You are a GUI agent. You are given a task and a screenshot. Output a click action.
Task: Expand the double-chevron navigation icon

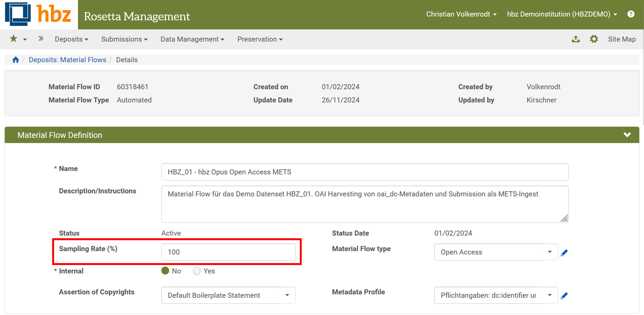(x=41, y=39)
